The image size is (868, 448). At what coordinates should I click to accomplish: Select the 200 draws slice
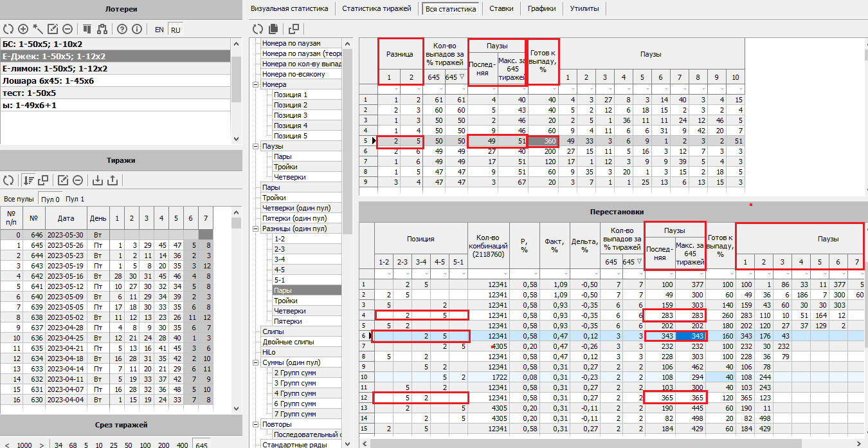point(165,445)
